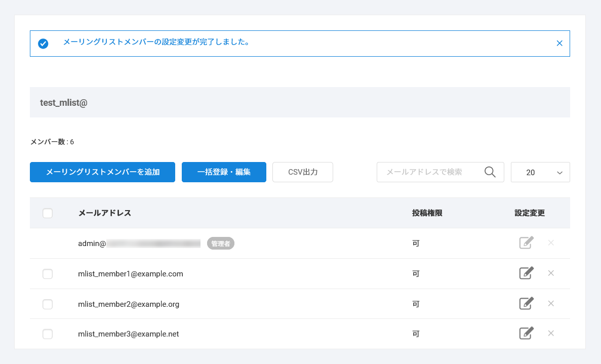Image resolution: width=601 pixels, height=364 pixels.
Task: Delete mlist_member2@example.org with X icon
Action: coord(551,304)
